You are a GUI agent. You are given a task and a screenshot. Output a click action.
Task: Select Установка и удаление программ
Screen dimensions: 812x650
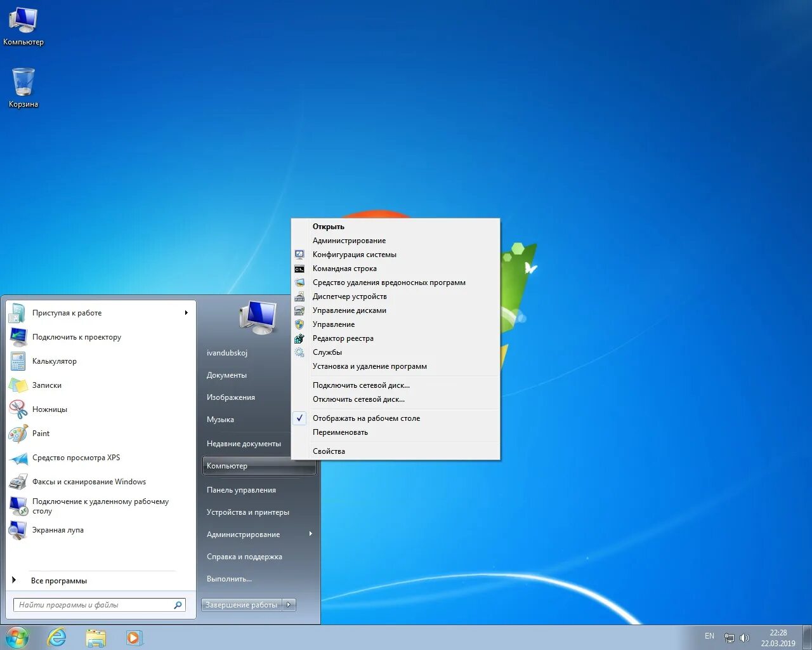coord(396,366)
